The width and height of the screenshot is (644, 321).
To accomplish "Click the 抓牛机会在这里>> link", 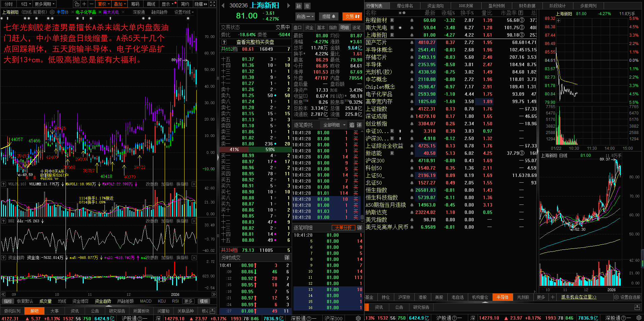I will (x=579, y=297).
